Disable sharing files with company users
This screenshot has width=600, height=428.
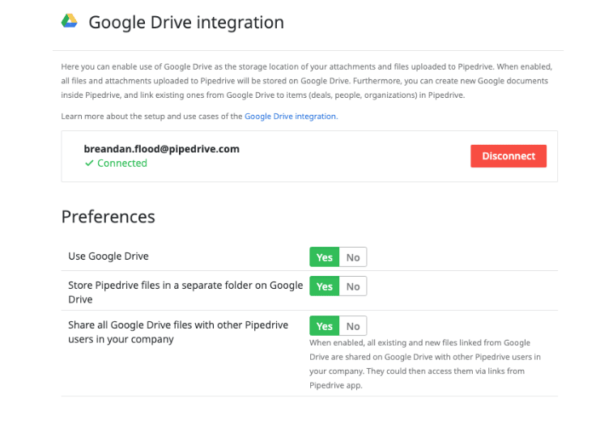point(353,326)
